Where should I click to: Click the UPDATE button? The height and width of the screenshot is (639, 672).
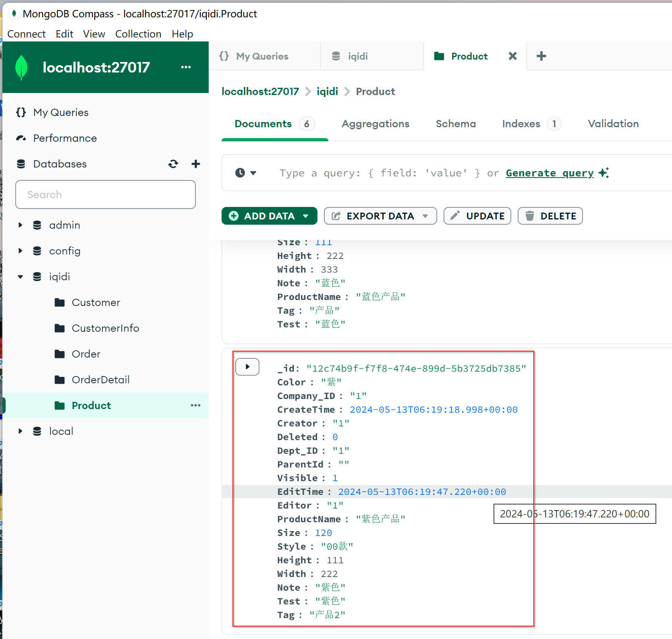(477, 216)
